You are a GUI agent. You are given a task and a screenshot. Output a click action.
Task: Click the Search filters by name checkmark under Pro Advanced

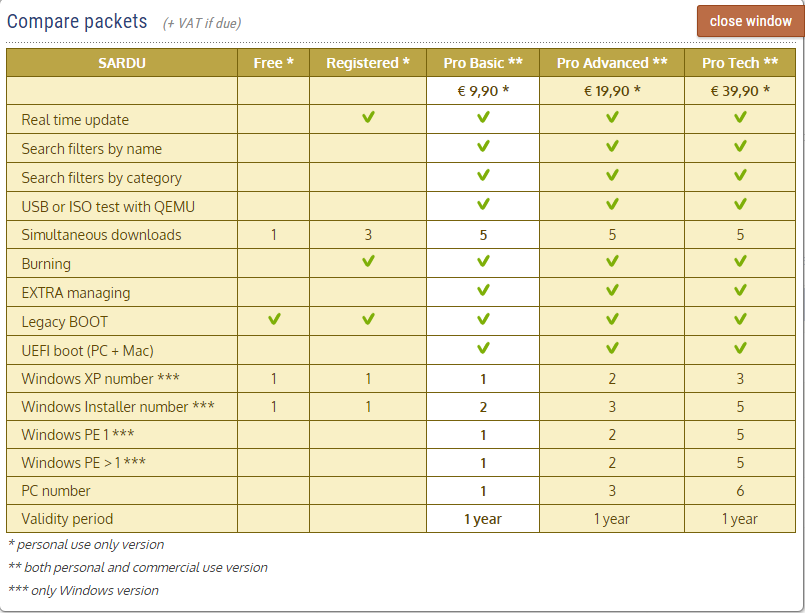[612, 146]
